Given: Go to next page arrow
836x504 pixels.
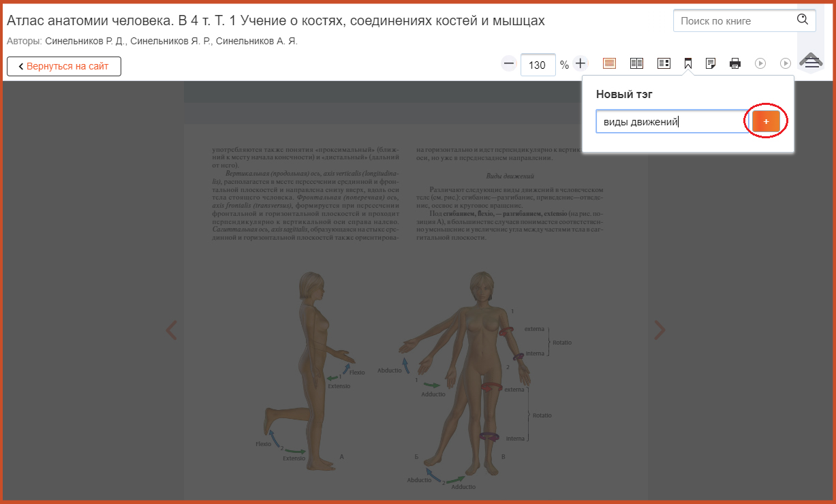Looking at the screenshot, I should point(660,330).
